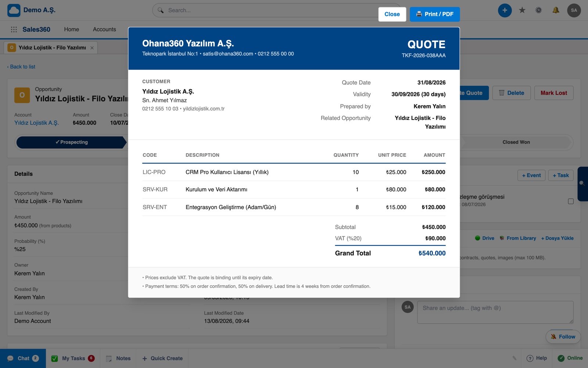Click the My Tasks green check icon
This screenshot has width=588, height=368.
[x=54, y=358]
